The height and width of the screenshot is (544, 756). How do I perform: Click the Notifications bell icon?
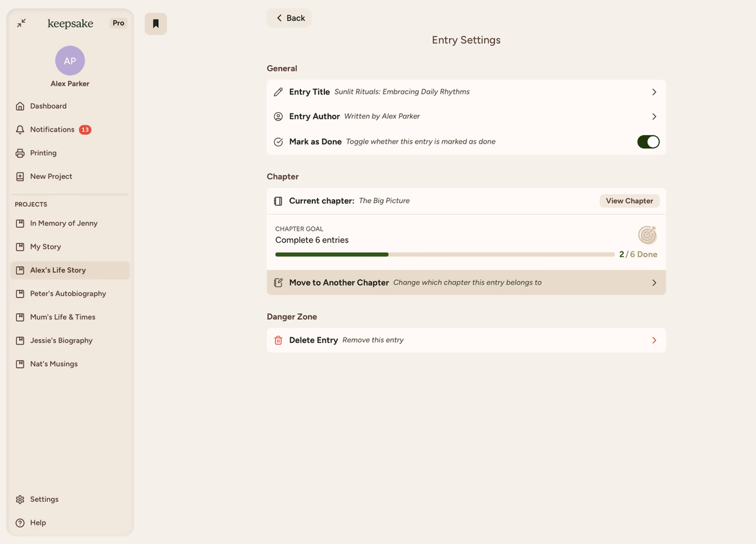pyautogui.click(x=20, y=130)
